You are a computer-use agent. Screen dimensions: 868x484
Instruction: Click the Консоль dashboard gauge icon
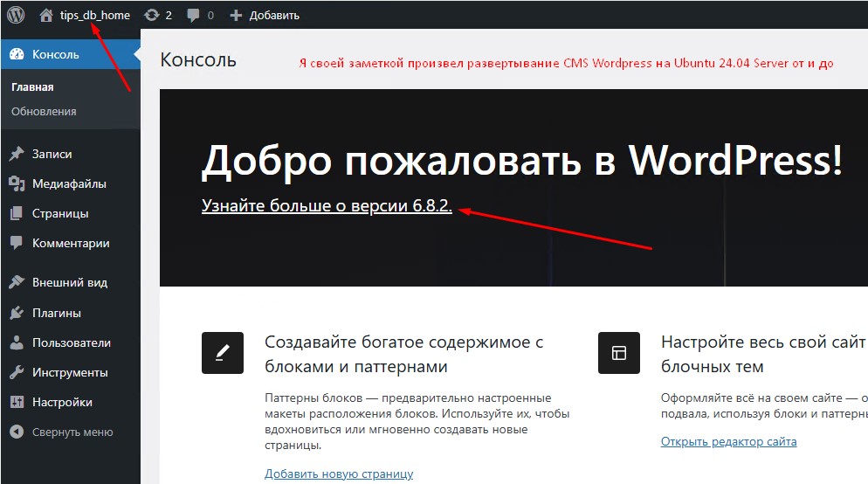pyautogui.click(x=17, y=54)
